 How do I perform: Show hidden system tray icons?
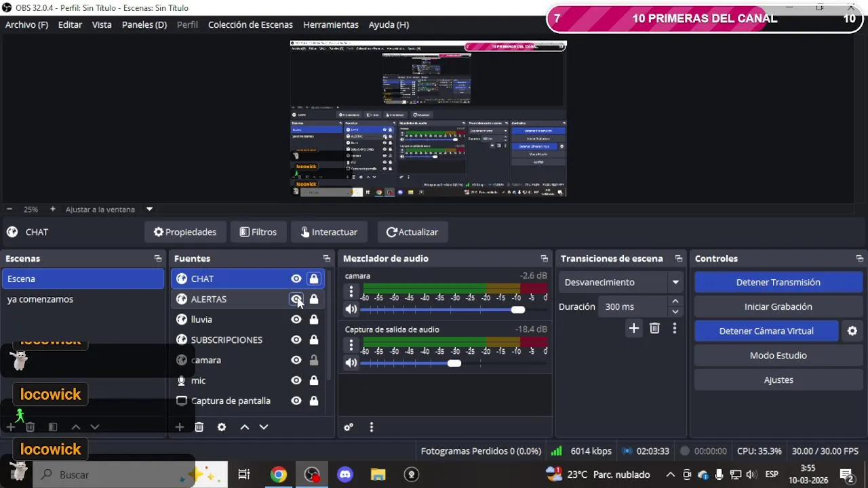point(670,474)
